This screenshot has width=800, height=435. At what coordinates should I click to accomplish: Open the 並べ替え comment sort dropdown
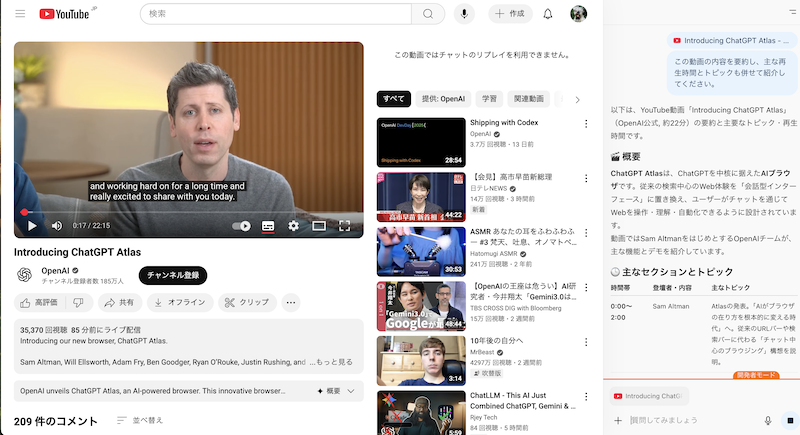pyautogui.click(x=140, y=420)
